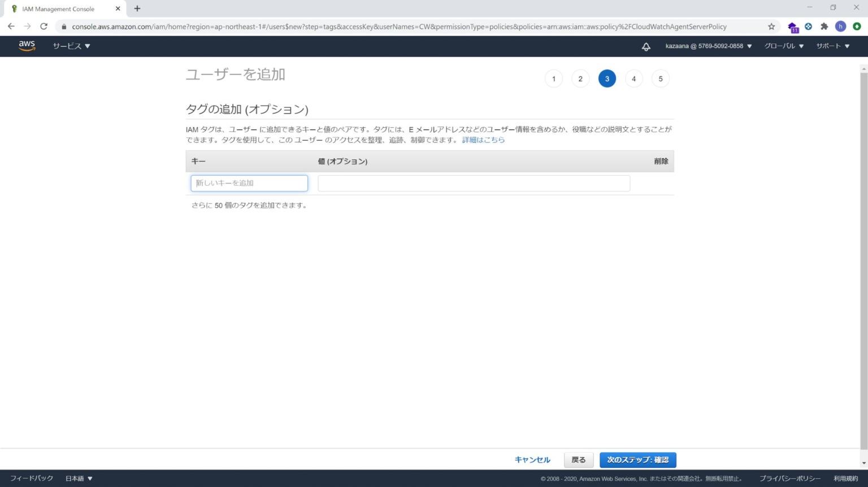Open the グローバル region dropdown
The image size is (868, 487).
coord(783,46)
